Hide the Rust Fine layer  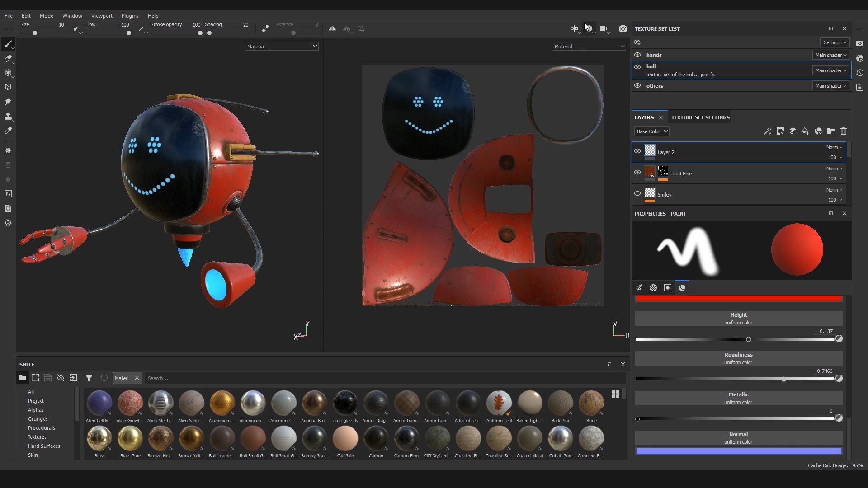point(637,172)
